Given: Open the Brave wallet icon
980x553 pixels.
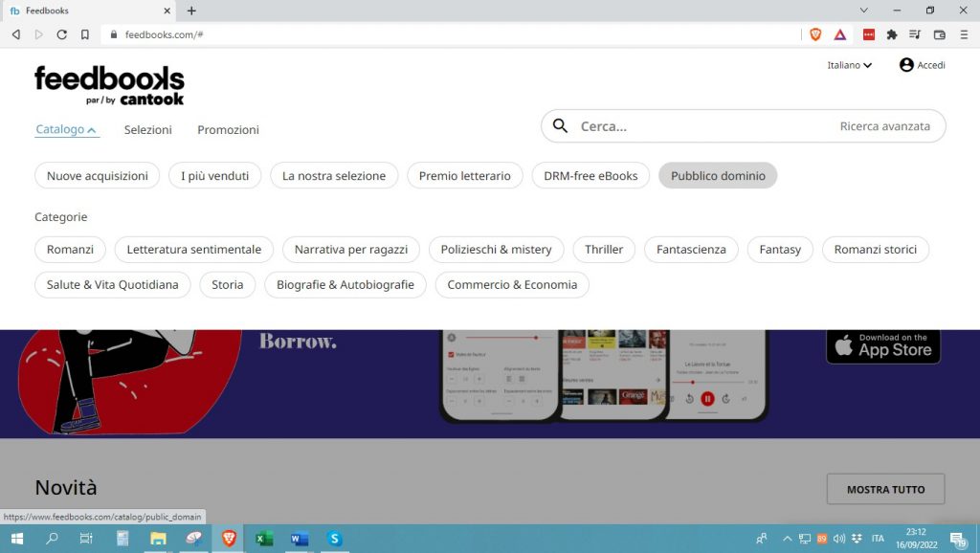Looking at the screenshot, I should click(x=939, y=33).
